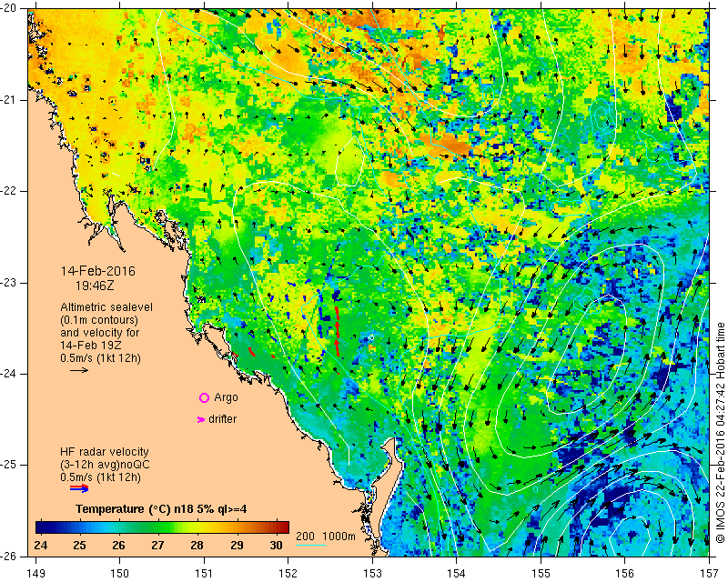Click the longitude axis label 151

click(204, 574)
